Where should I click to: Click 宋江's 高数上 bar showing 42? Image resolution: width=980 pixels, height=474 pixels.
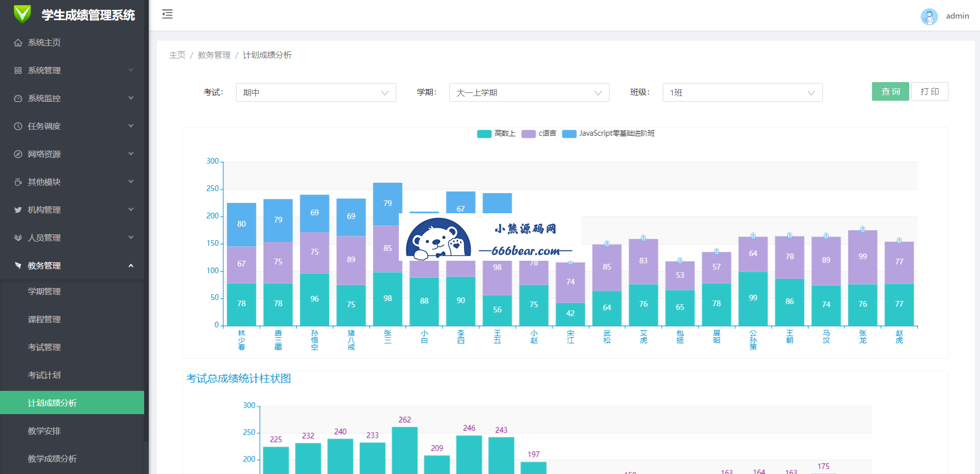pyautogui.click(x=570, y=314)
